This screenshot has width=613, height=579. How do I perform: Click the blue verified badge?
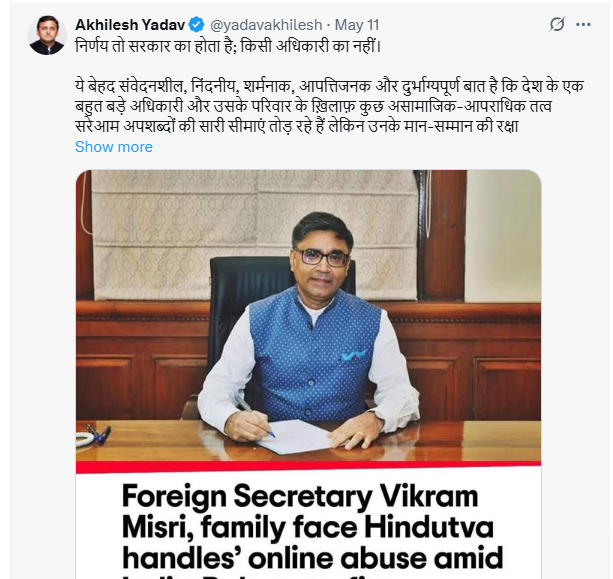click(x=196, y=25)
